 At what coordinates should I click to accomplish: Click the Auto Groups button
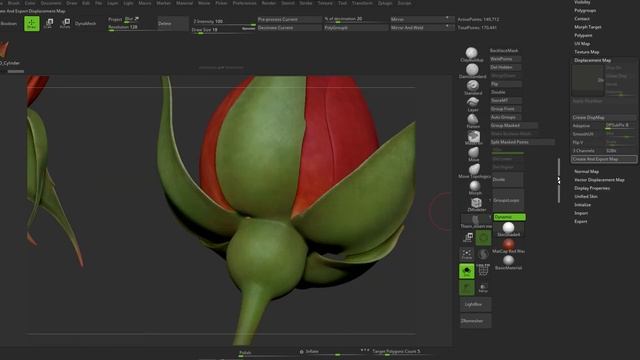pos(505,117)
